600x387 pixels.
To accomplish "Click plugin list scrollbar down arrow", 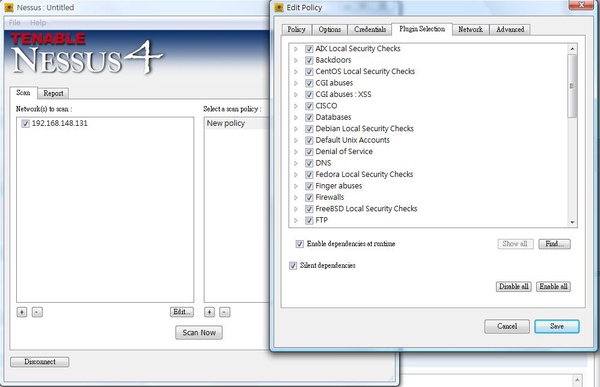I will coord(572,222).
